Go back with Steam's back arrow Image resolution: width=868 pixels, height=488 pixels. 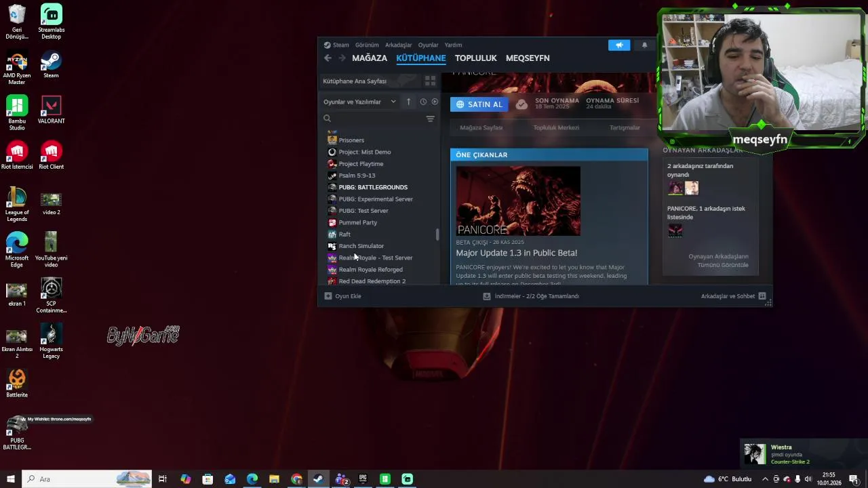[x=328, y=58]
